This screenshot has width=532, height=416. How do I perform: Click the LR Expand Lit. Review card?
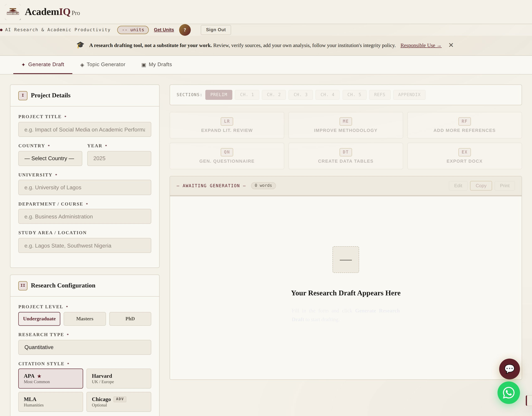tap(227, 125)
